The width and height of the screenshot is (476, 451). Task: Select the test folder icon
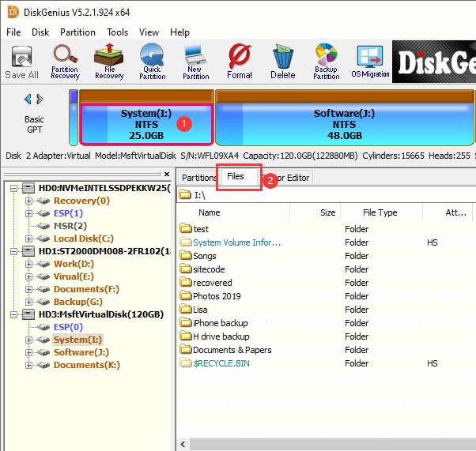[185, 228]
